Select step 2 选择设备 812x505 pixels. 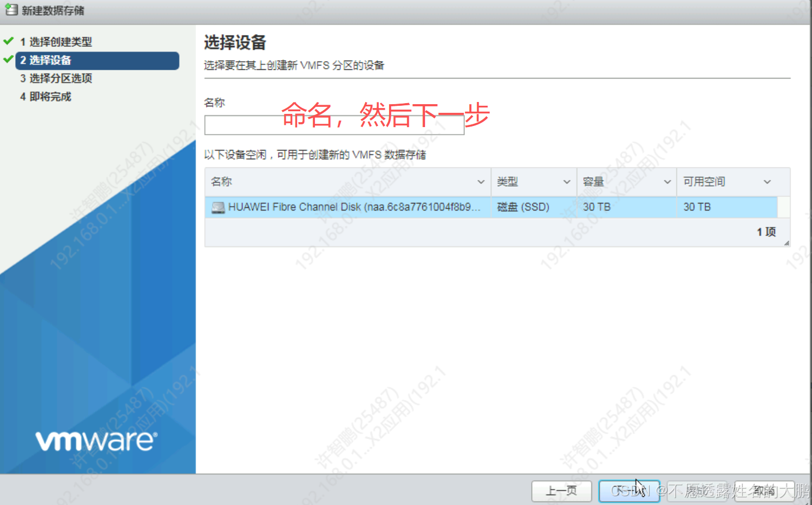[97, 61]
